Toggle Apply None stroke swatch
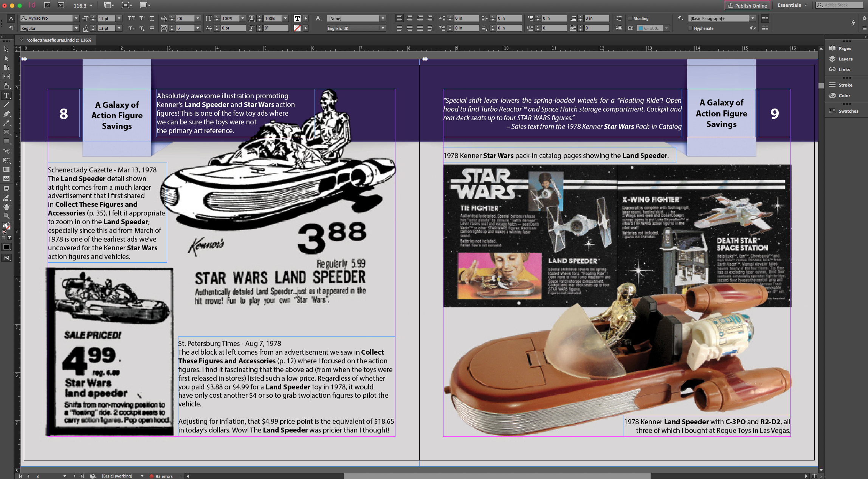 (297, 28)
